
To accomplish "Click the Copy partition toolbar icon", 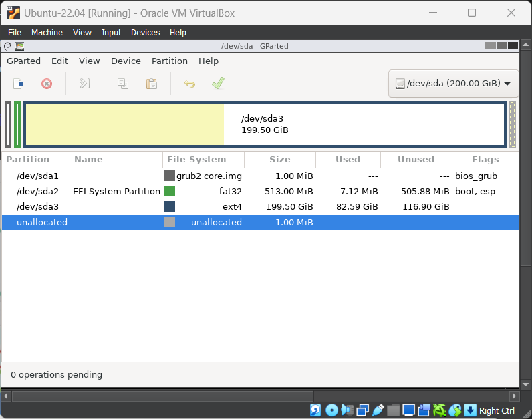I will [x=123, y=83].
